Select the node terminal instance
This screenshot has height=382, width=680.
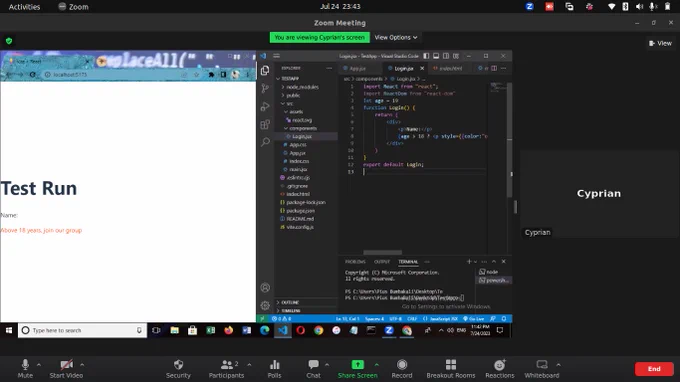[493, 272]
